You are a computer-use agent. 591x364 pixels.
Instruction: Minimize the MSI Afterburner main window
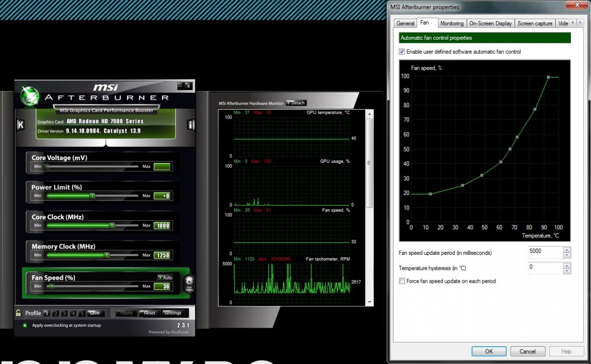[181, 86]
